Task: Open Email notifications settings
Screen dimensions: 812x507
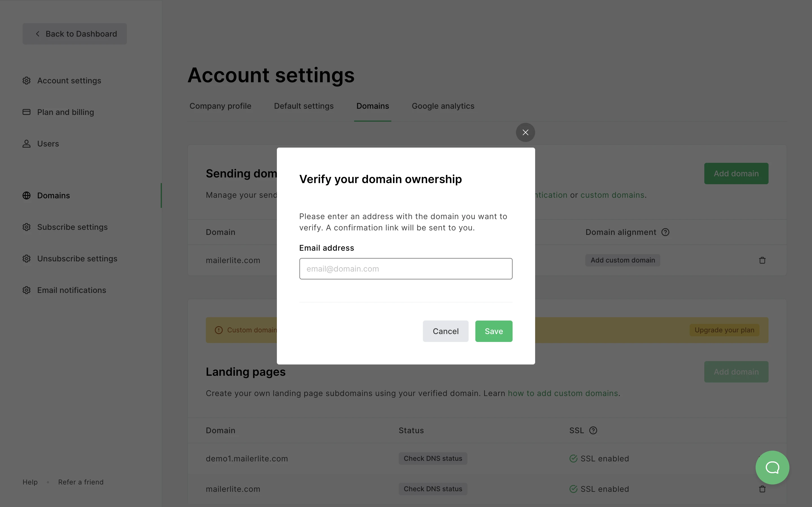Action: [71, 290]
